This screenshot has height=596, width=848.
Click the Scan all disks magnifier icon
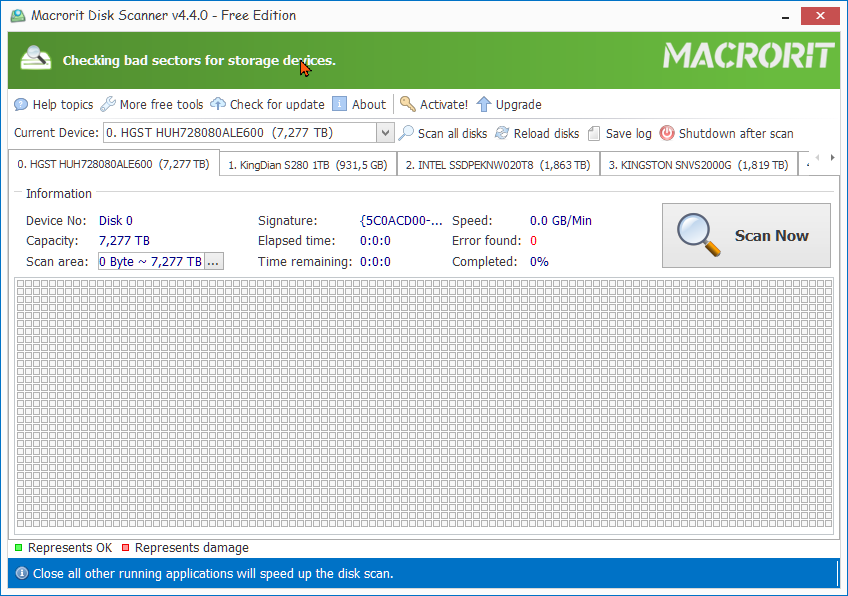pyautogui.click(x=406, y=133)
